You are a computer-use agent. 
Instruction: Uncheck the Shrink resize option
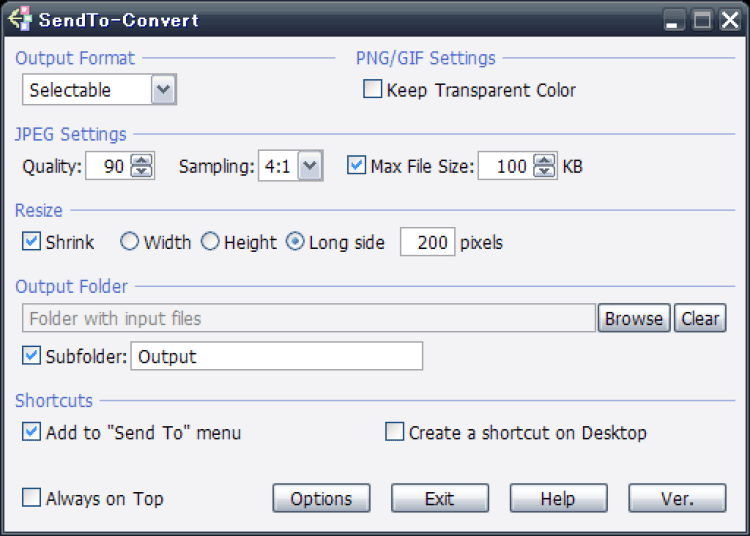click(31, 242)
